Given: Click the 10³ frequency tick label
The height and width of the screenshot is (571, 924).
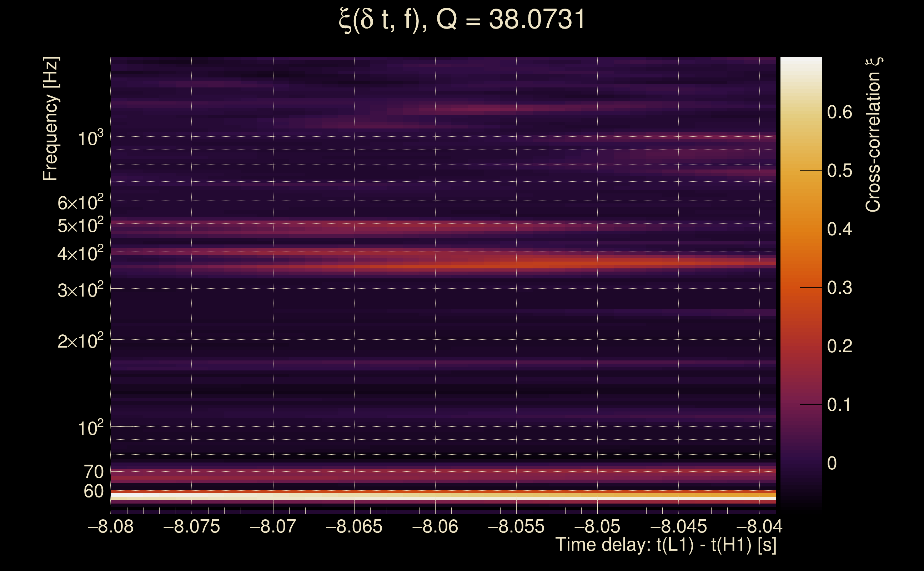Looking at the screenshot, I should (x=90, y=138).
